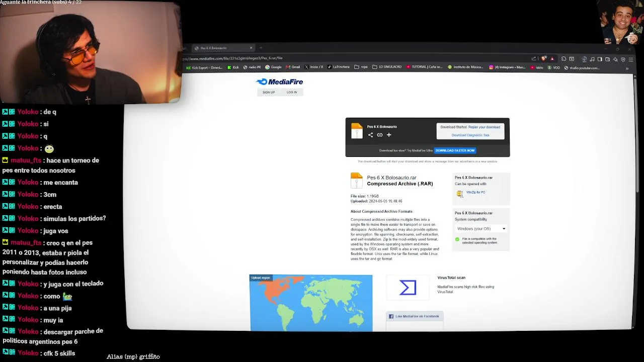
Task: Click the Facebook icon near Like MediaFire
Action: click(391, 316)
